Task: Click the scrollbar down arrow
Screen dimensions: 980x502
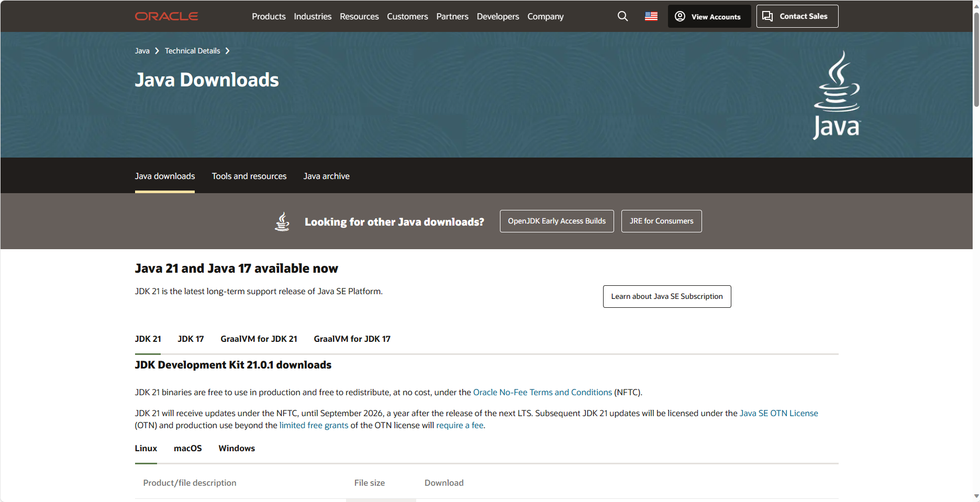Action: (976, 496)
